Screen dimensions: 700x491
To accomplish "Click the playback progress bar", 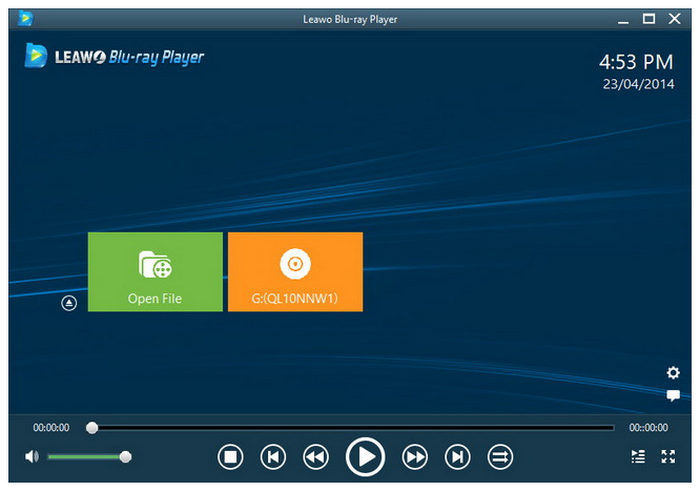I will click(x=353, y=428).
